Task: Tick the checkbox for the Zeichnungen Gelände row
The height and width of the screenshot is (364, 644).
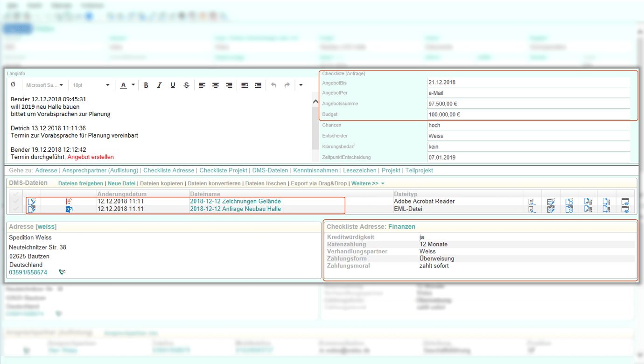Action: 16,202
